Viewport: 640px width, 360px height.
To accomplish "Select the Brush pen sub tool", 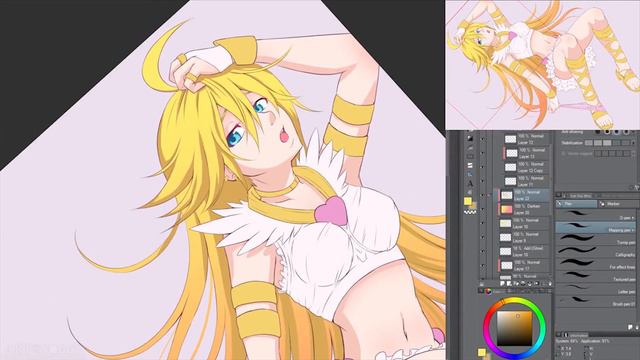I will coord(596,301).
